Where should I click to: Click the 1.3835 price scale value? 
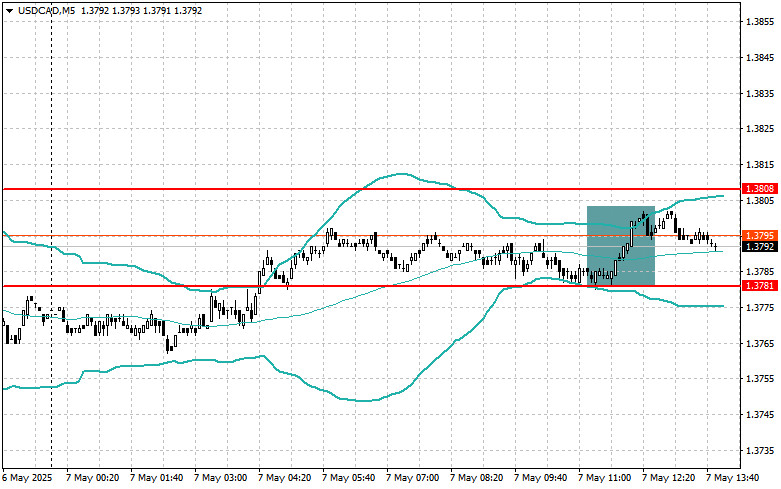(x=760, y=94)
